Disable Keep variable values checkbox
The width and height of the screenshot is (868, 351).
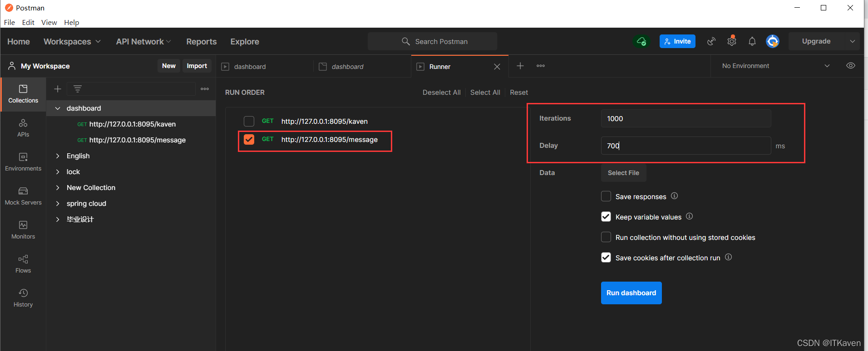(606, 217)
